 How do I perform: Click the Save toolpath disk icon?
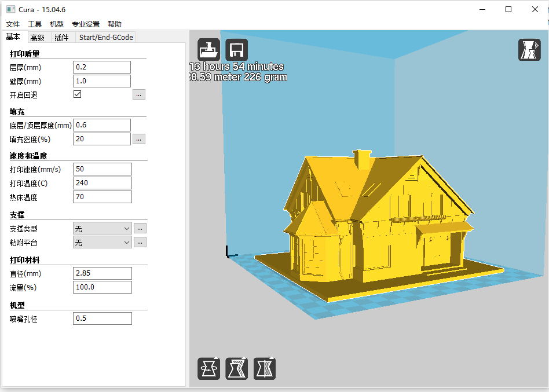click(x=236, y=50)
